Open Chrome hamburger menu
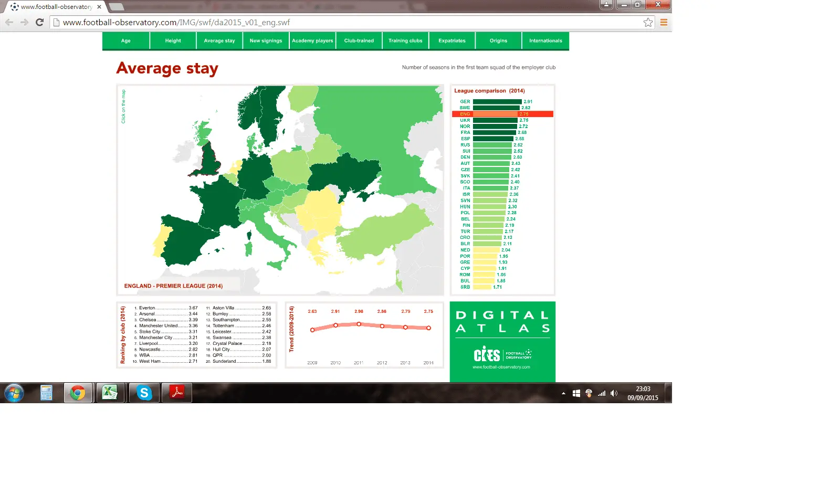Screen dimensions: 840x504 tap(664, 22)
